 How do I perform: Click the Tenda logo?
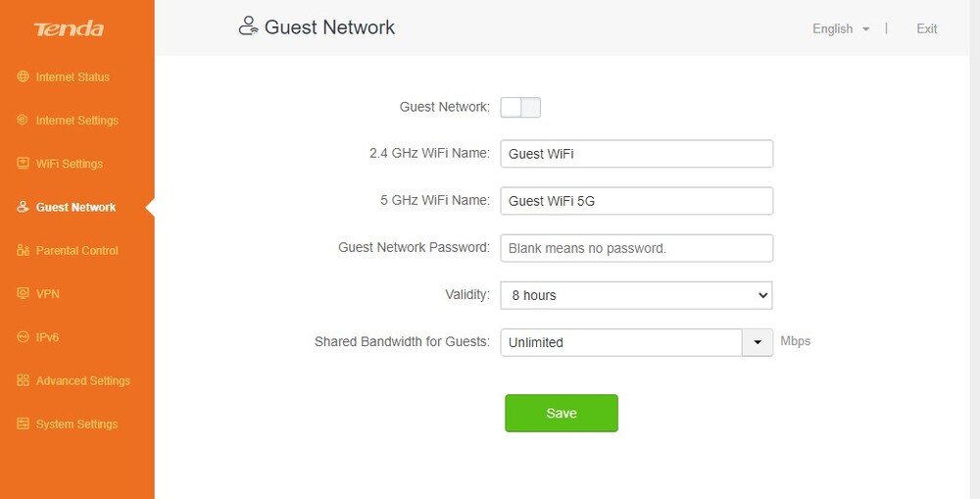69,28
